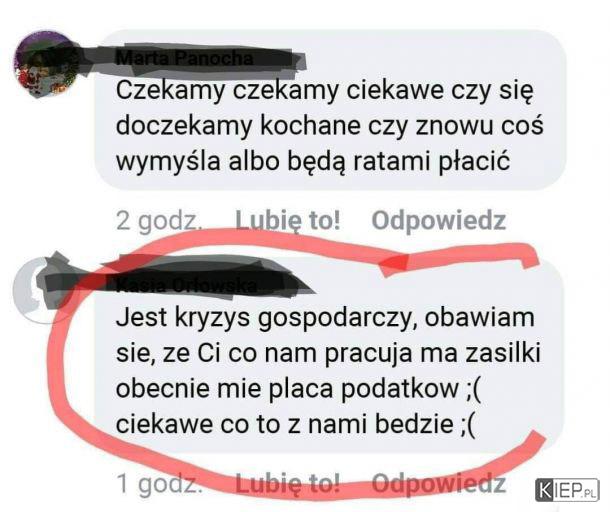
Task: Click the text line 'wymyśla albo będą ratami płacić'
Action: [x=313, y=161]
